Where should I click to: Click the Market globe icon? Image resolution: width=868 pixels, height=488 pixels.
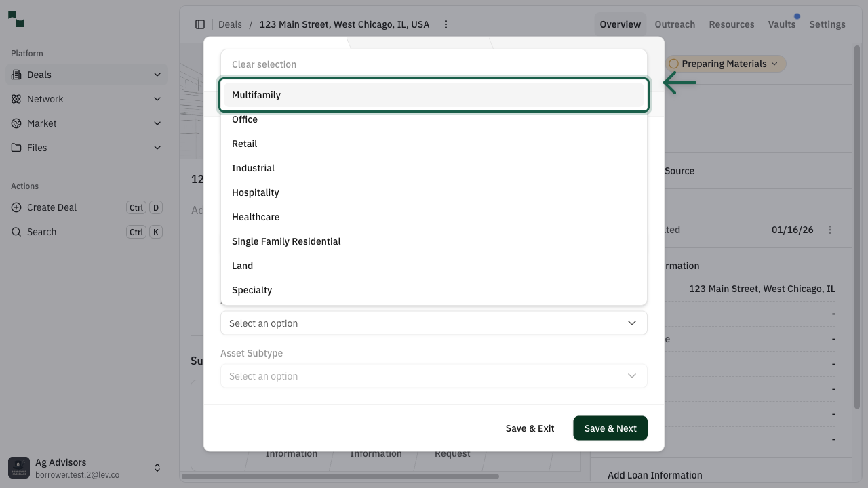16,123
